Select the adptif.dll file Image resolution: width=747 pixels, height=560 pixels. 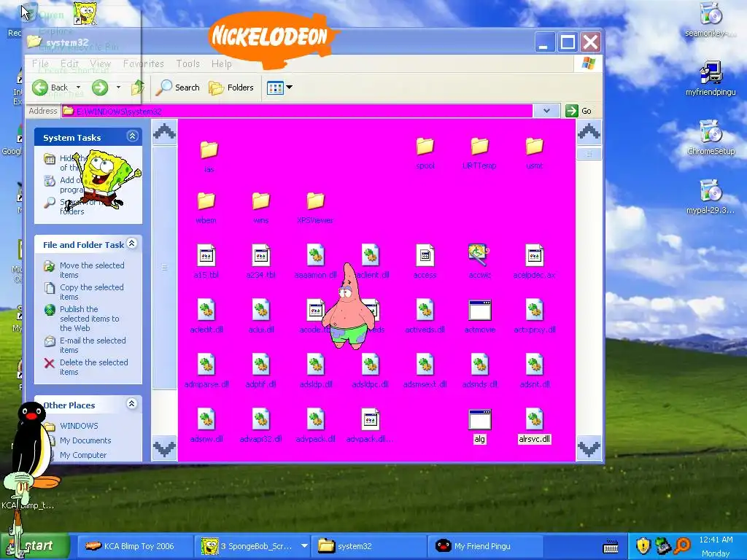coord(260,371)
